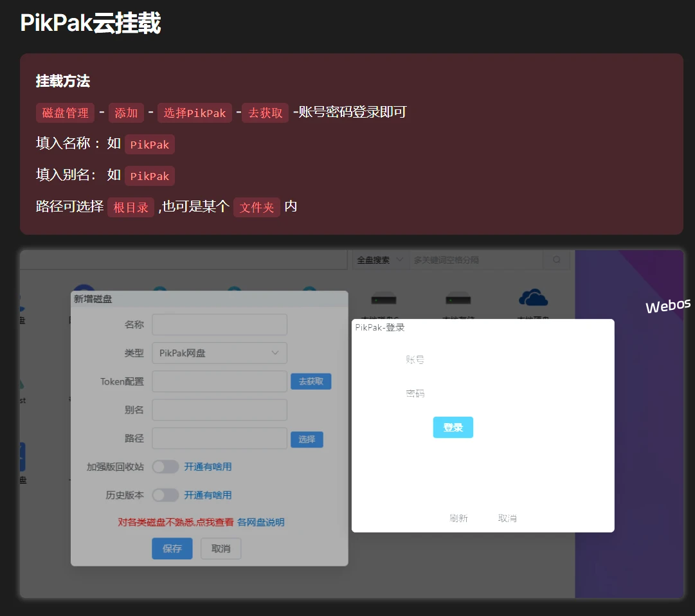This screenshot has height=616, width=695.
Task: Enable the 加强版回收站 recycle bin toggle
Action: point(165,466)
